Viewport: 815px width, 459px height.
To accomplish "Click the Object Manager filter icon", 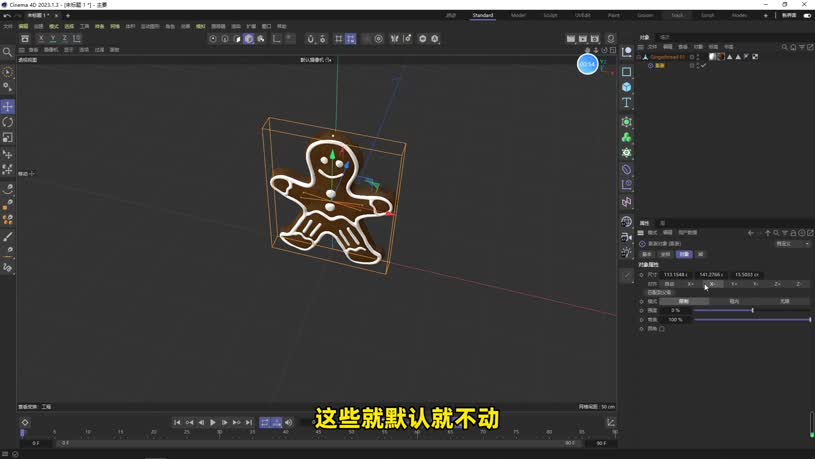I will point(802,47).
